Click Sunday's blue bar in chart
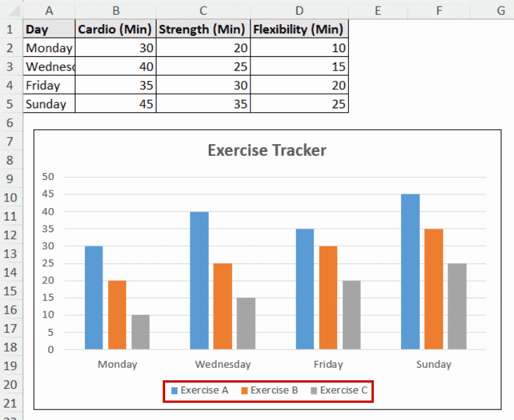Viewport: 514px width, 420px height. coord(410,271)
